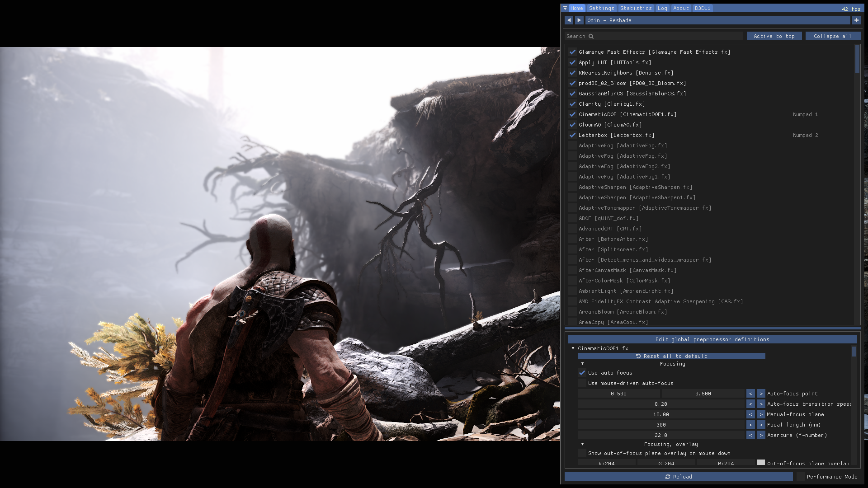
Task: Disable Letterbox effect
Action: pos(572,135)
